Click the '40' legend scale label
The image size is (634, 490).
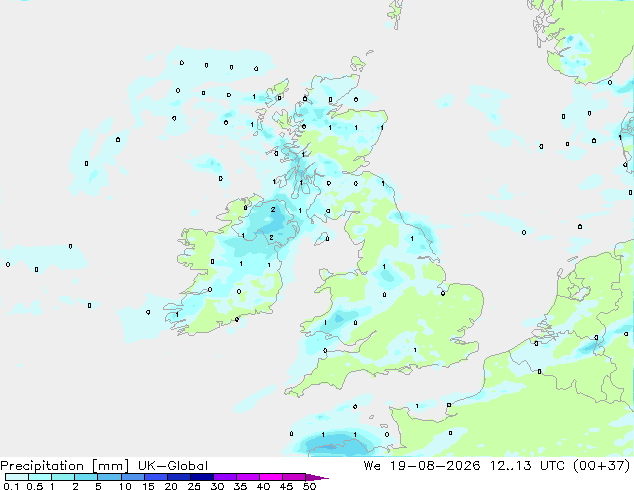[x=263, y=486]
